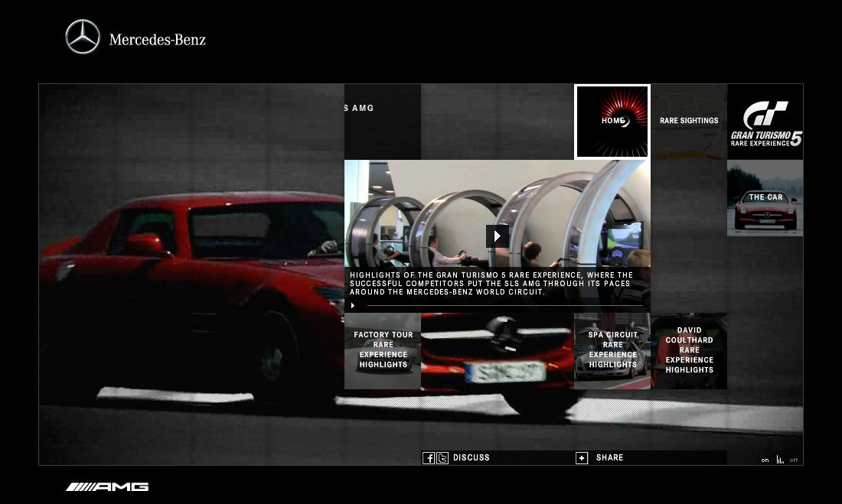Turn sound on

[765, 460]
